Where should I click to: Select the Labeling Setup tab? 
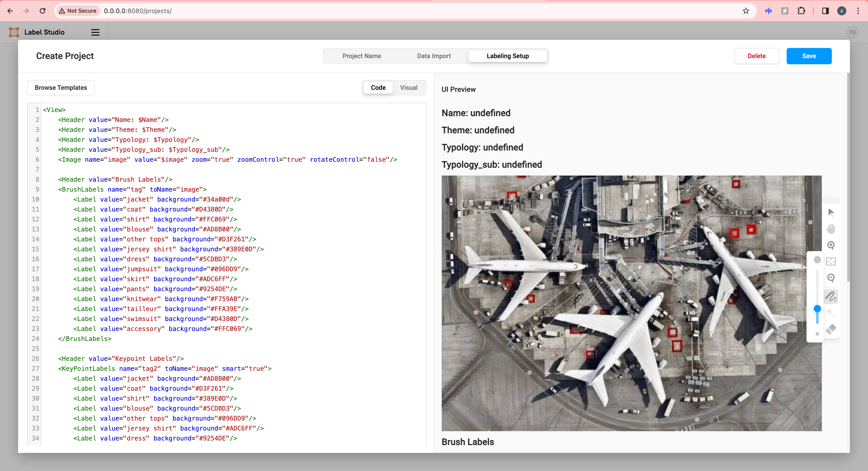(507, 56)
